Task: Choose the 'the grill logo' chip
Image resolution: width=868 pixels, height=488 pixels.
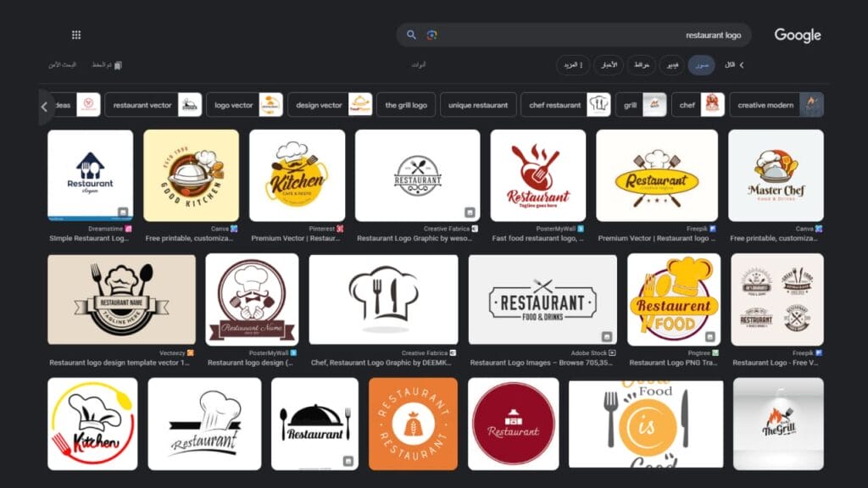Action: pos(406,105)
